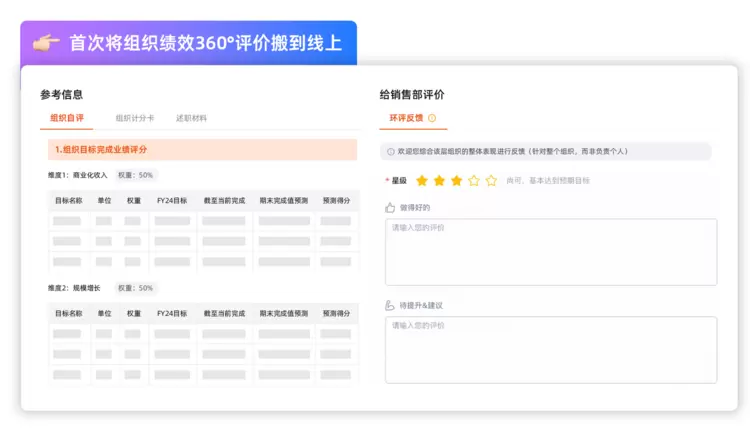Select the third star in 星级
The height and width of the screenshot is (431, 750).
pos(456,181)
